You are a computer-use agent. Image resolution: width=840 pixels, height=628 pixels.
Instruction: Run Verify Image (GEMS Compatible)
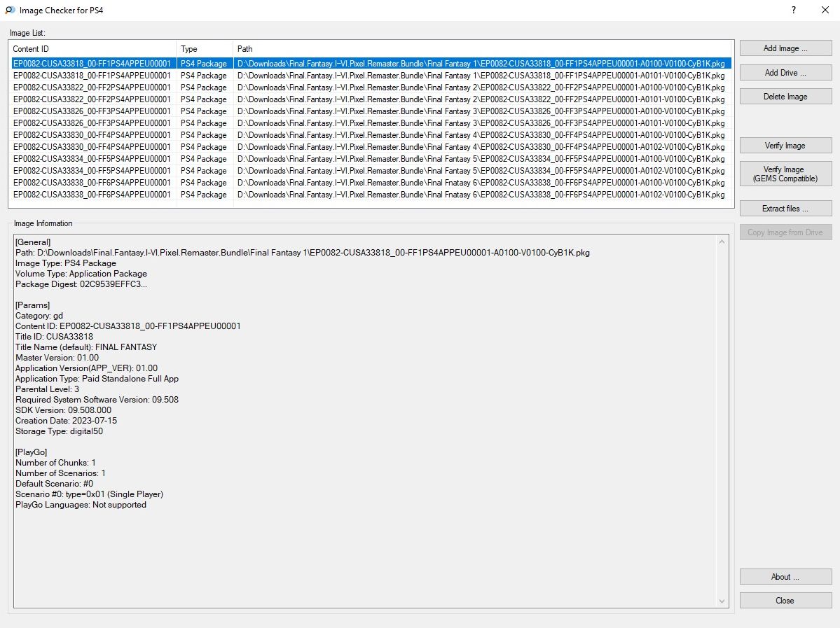[x=785, y=174]
